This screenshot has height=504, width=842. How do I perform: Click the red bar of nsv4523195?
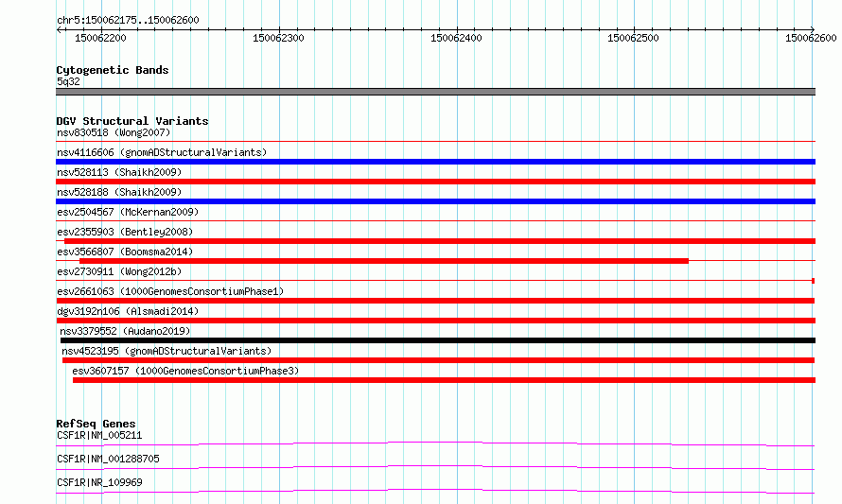[439, 360]
